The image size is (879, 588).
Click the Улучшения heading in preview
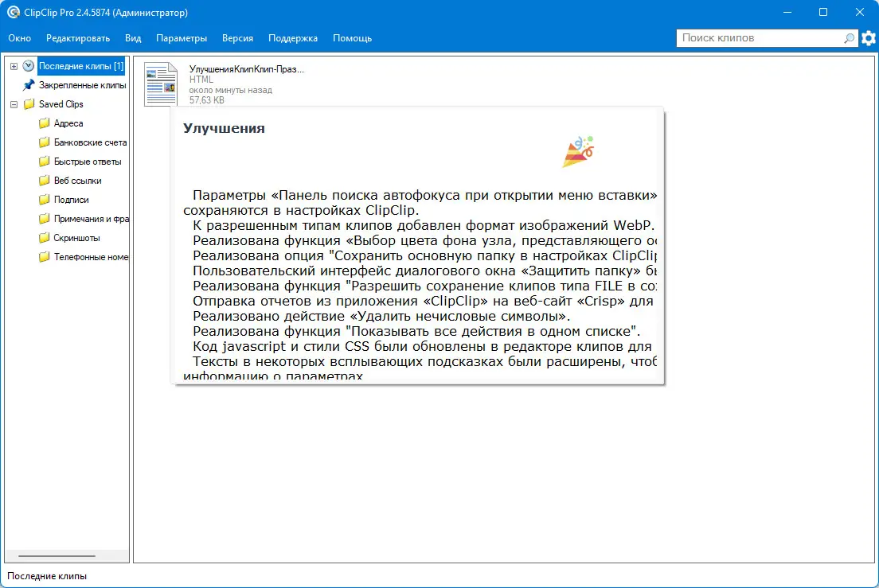(x=224, y=128)
